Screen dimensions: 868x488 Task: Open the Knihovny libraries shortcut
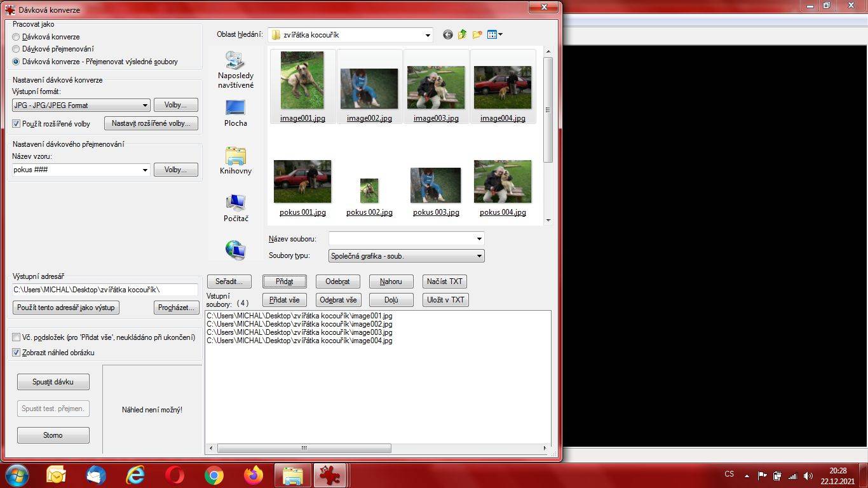tap(236, 161)
